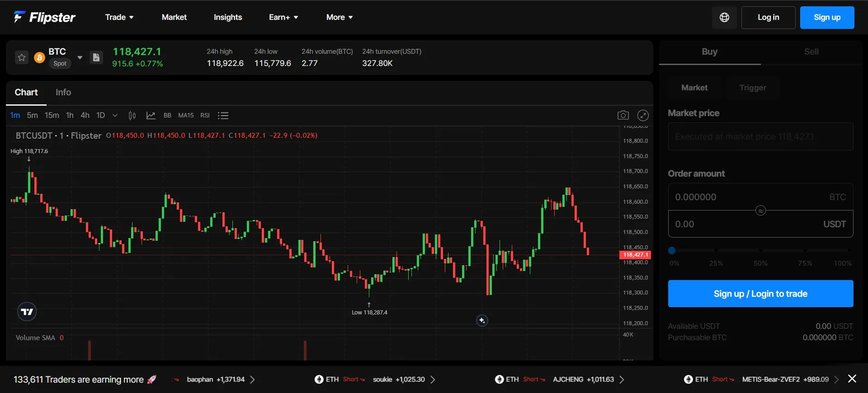Viewport: 868px width, 393px height.
Task: Open the BTC document info icon
Action: pyautogui.click(x=96, y=57)
